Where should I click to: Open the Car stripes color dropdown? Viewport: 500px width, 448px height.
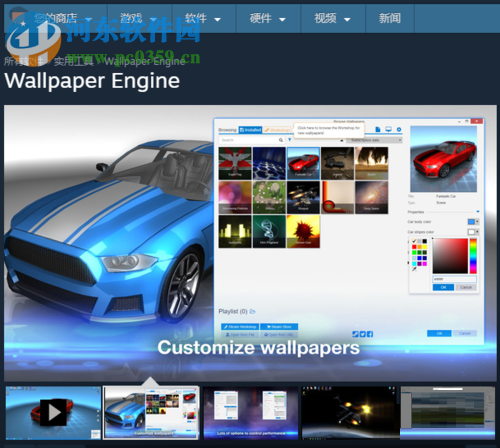[473, 232]
